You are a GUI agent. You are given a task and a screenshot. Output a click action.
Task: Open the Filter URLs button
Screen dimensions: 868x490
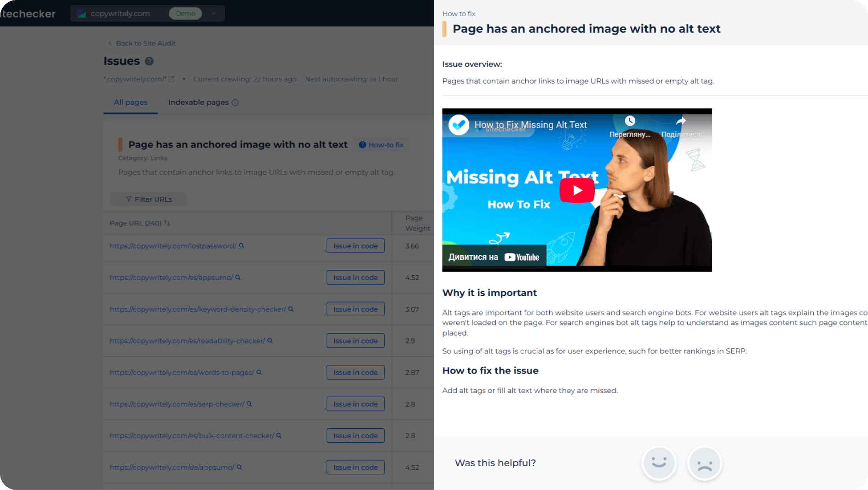148,199
